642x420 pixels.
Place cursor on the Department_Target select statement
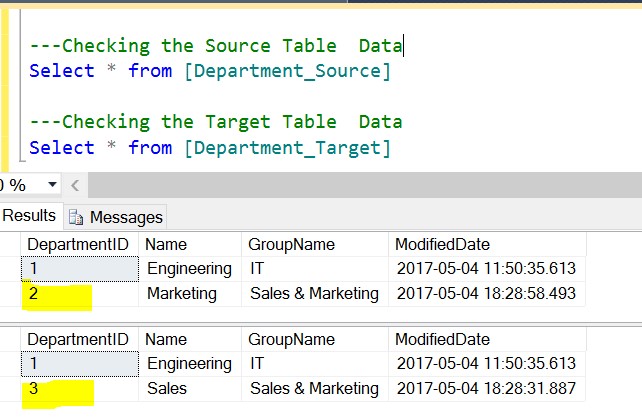tap(210, 148)
